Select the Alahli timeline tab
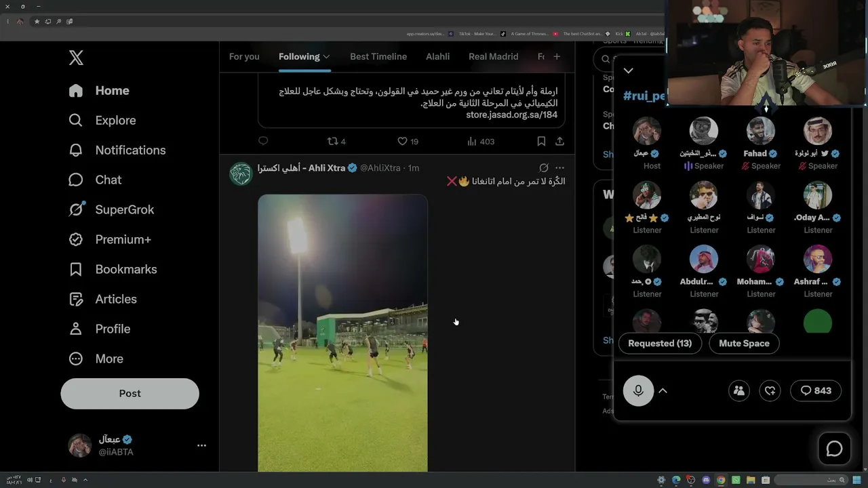 (x=437, y=56)
